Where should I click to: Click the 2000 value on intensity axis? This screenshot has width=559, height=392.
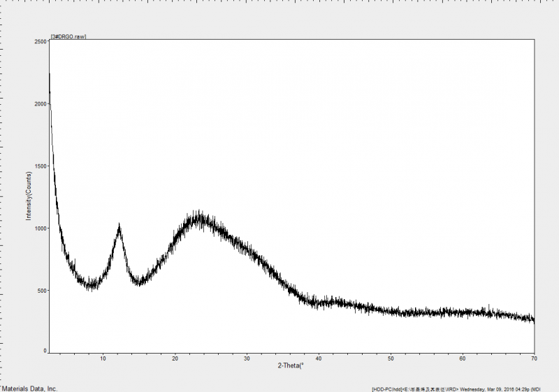tap(41, 104)
